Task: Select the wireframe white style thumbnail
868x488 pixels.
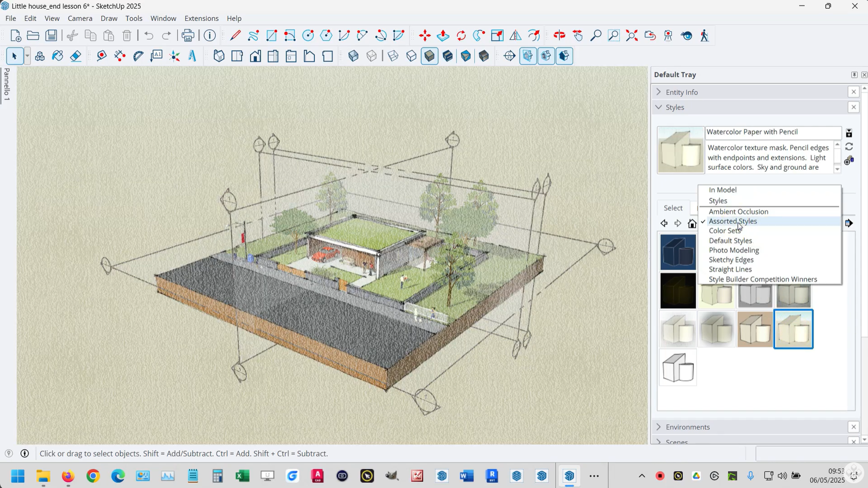Action: (x=678, y=368)
